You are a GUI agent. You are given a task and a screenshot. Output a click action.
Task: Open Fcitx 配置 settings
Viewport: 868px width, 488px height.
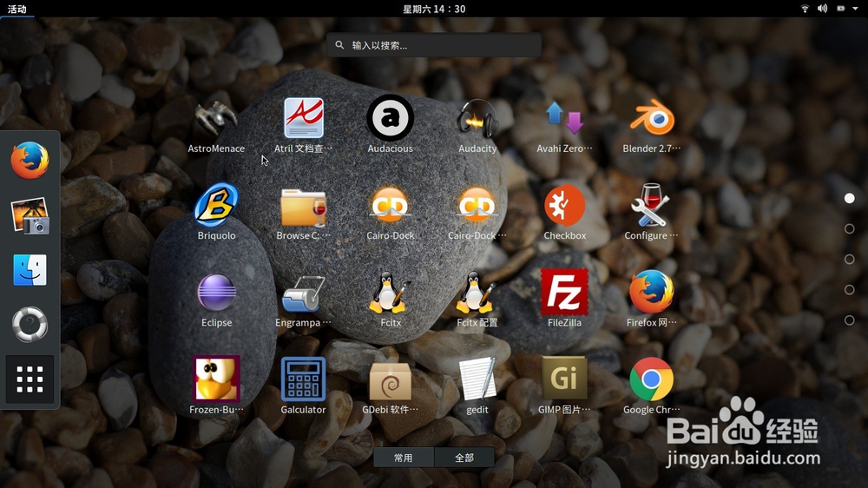click(477, 299)
